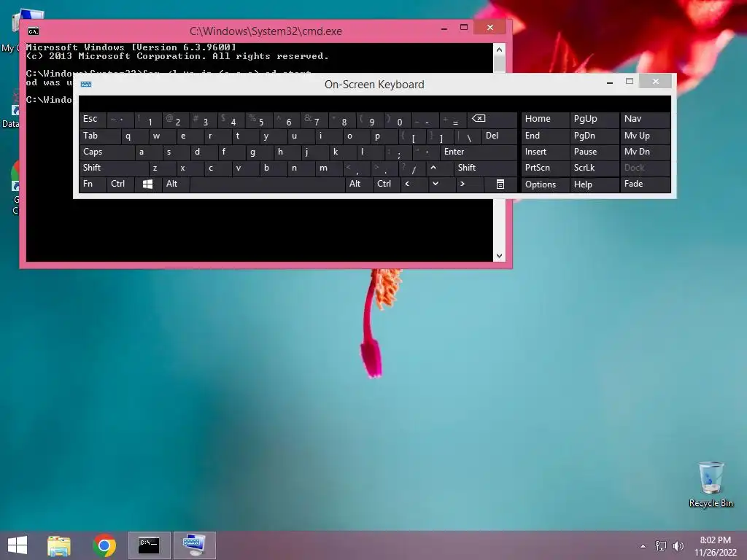Toggle the ScrLk key
747x560 pixels.
click(x=594, y=168)
